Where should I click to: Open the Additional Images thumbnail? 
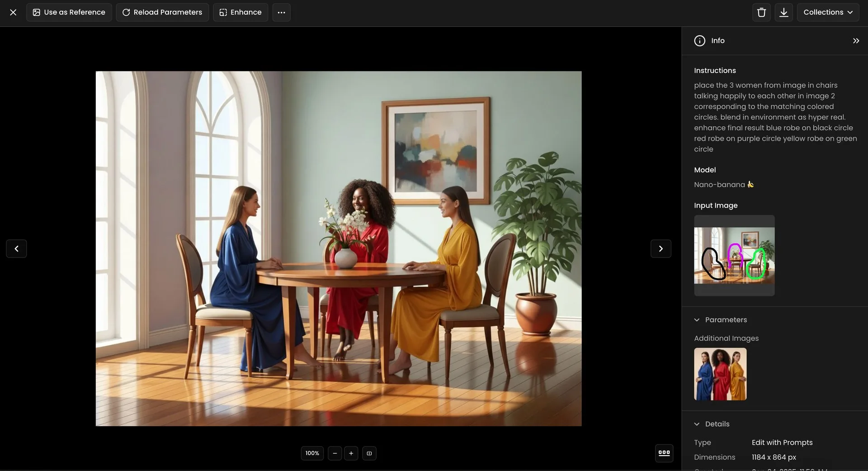720,374
